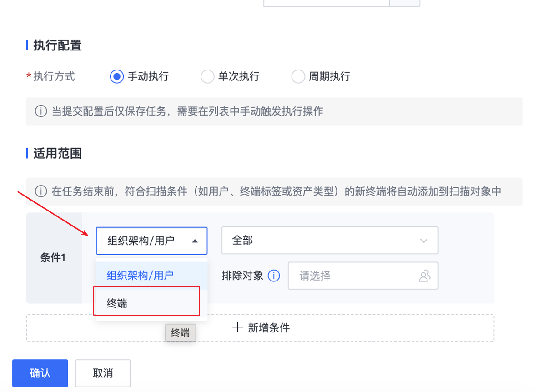
Task: Pick 组织架构/用户 option in the open list
Action: point(140,276)
